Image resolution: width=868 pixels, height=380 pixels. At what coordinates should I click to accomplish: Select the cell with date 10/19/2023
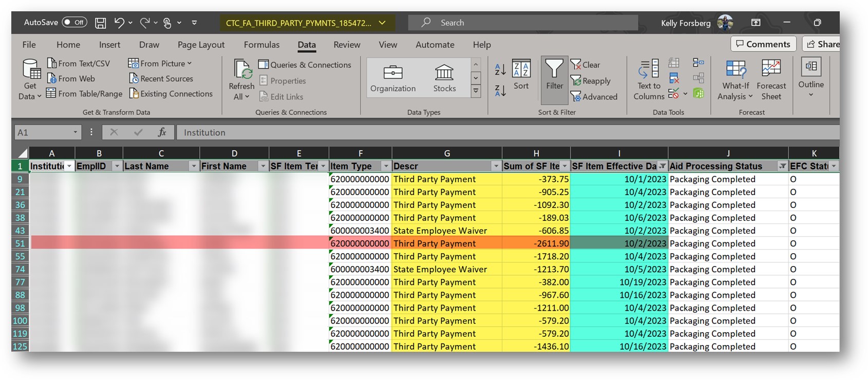[619, 282]
